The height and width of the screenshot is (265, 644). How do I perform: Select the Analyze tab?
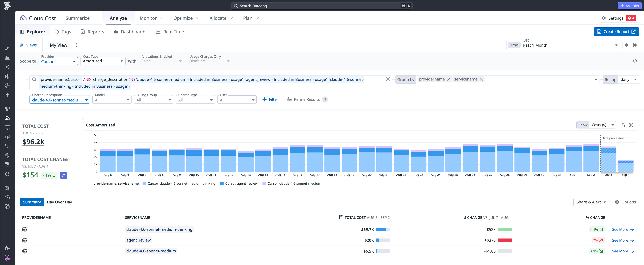click(x=118, y=18)
